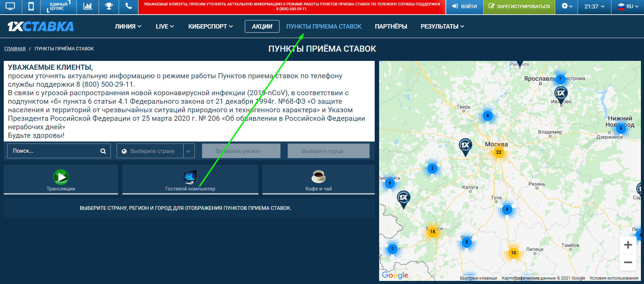644x284 pixels.
Task: Click the phone callback icon
Action: (x=129, y=6)
